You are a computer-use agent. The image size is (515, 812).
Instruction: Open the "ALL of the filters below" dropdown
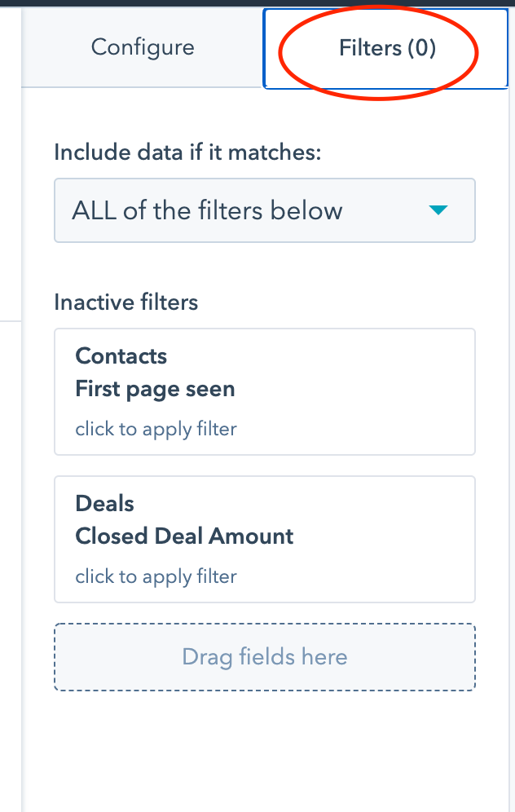tap(264, 210)
